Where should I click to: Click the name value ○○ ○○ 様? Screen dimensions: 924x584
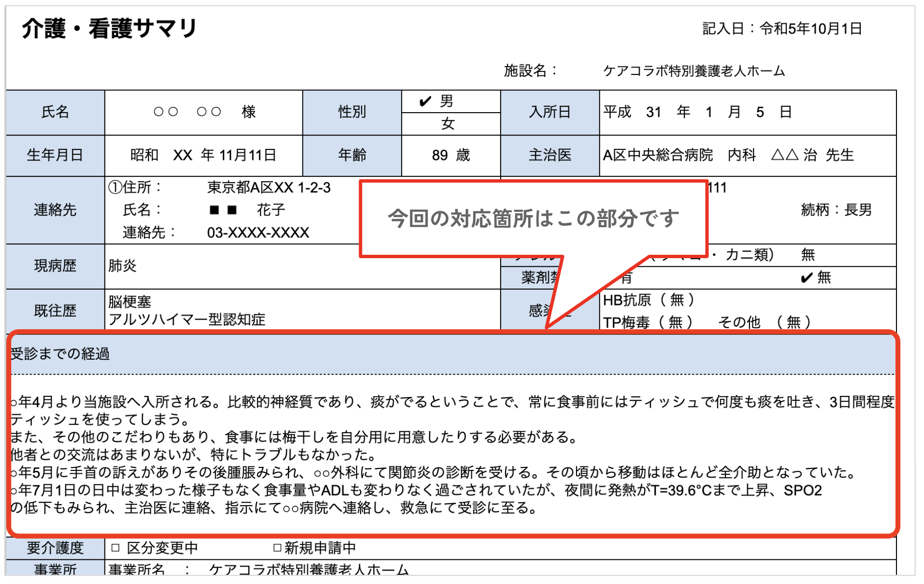point(204,112)
